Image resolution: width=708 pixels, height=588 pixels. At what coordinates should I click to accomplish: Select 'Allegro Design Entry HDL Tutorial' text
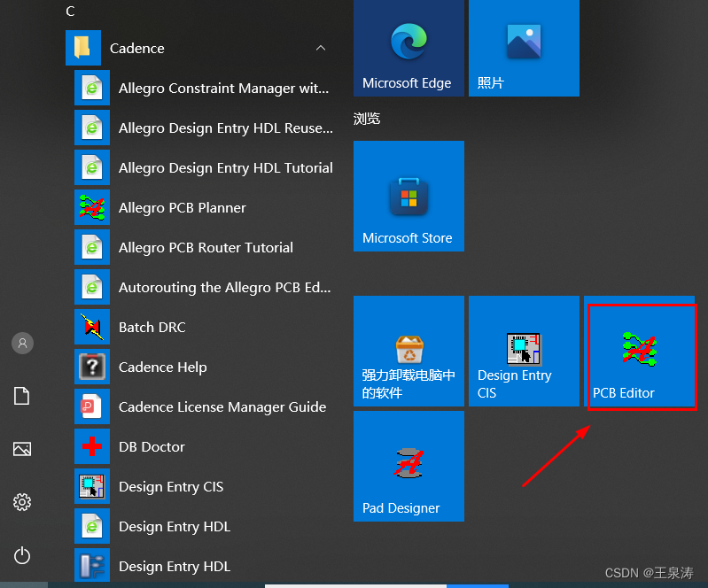click(226, 168)
